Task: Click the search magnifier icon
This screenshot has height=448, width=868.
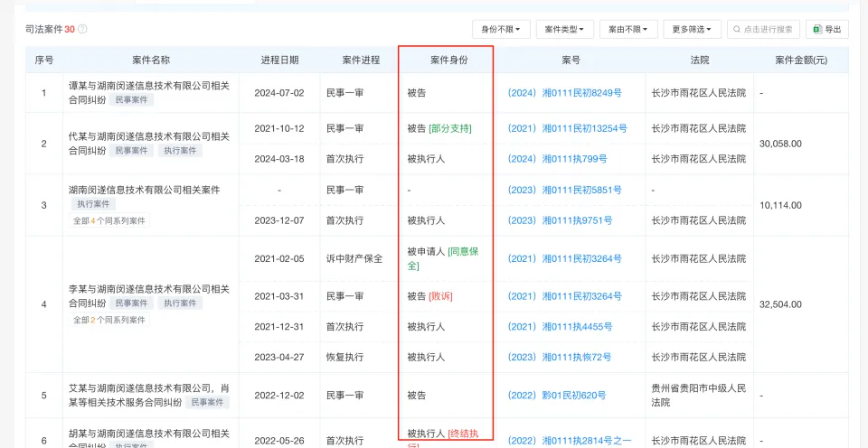Action: point(737,29)
